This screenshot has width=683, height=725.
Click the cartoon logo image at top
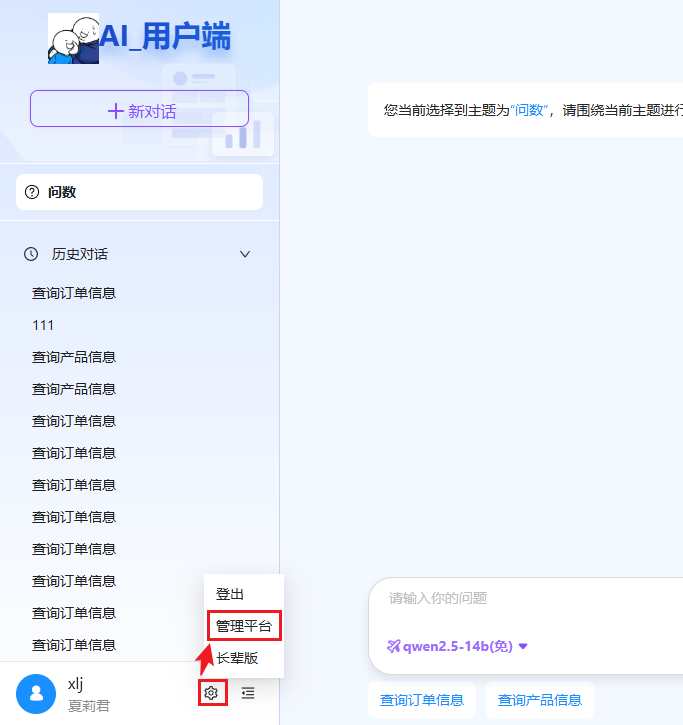click(73, 40)
